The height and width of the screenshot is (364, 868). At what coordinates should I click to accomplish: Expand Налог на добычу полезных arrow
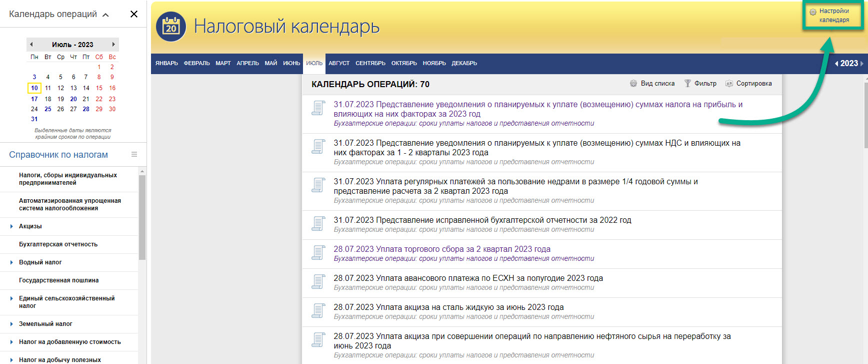pyautogui.click(x=11, y=360)
